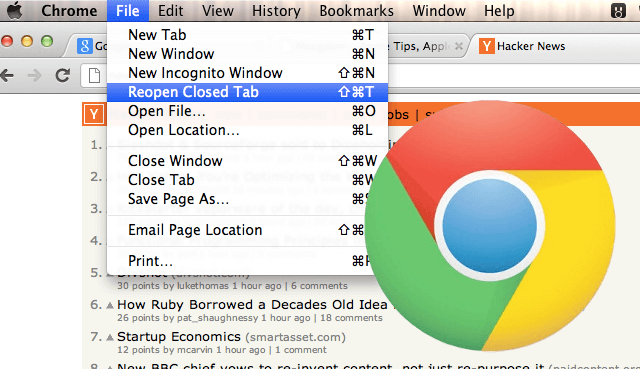The width and height of the screenshot is (640, 369).
Task: Click the page icon in address bar
Action: [x=94, y=76]
